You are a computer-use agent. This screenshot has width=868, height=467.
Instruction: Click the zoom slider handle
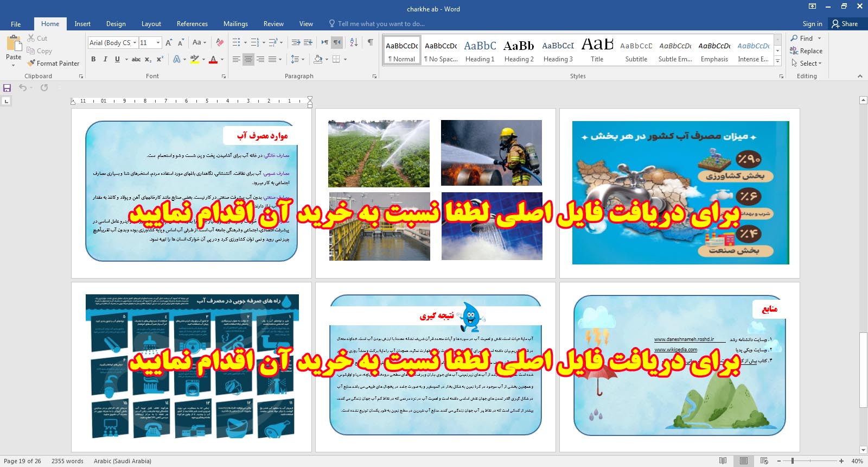793,461
